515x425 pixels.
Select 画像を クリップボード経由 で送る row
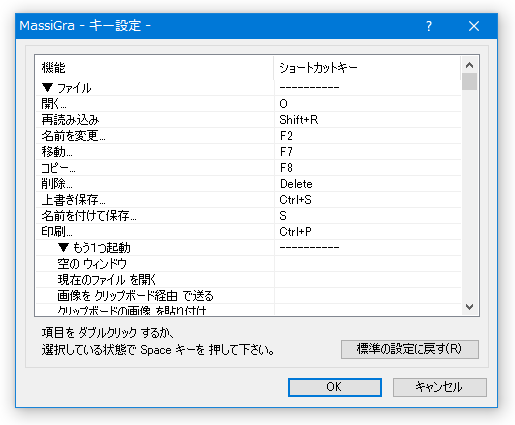[x=248, y=296]
